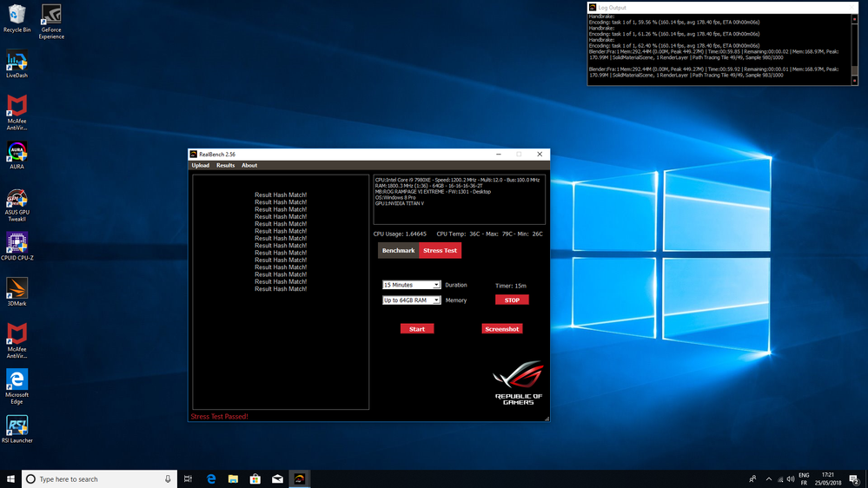Open the Action Center notifications icon

click(x=854, y=479)
